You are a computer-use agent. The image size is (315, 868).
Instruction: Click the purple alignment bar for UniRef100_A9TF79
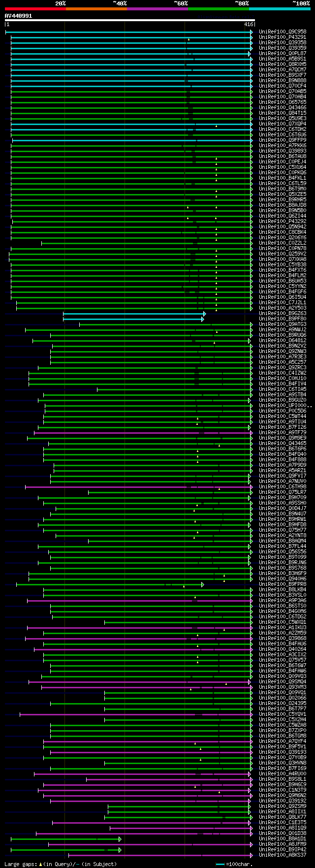coord(143,433)
